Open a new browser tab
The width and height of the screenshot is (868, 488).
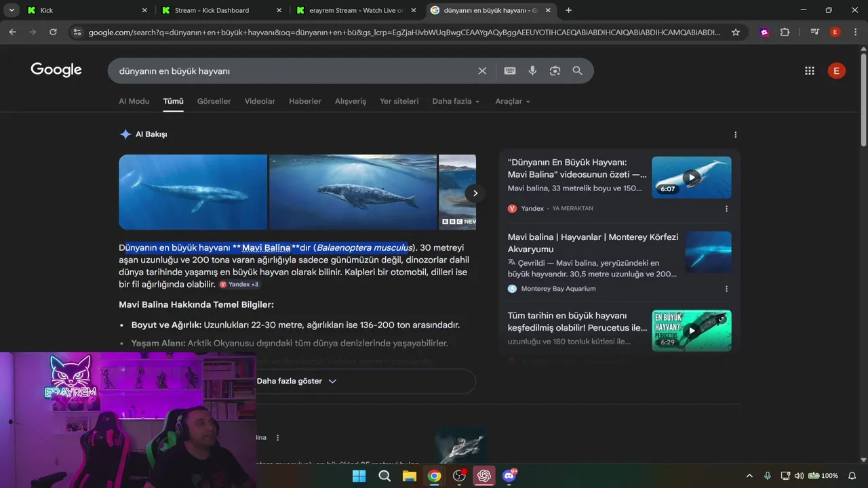568,10
